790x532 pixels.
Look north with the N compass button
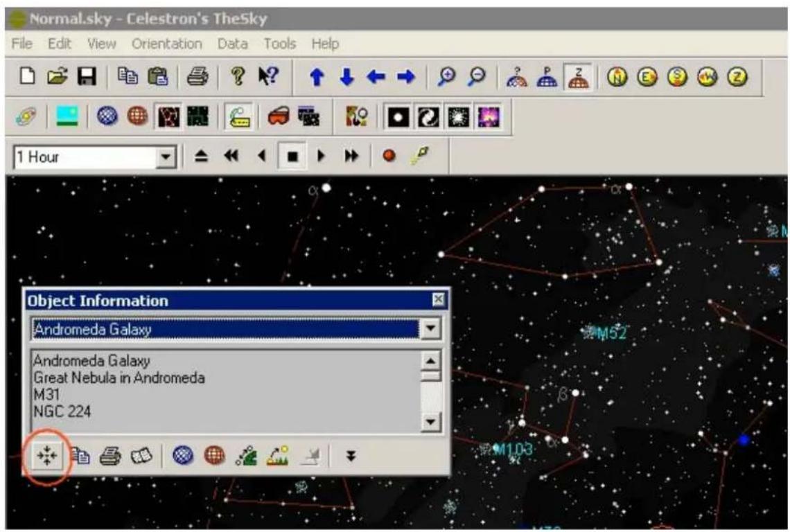coord(617,77)
